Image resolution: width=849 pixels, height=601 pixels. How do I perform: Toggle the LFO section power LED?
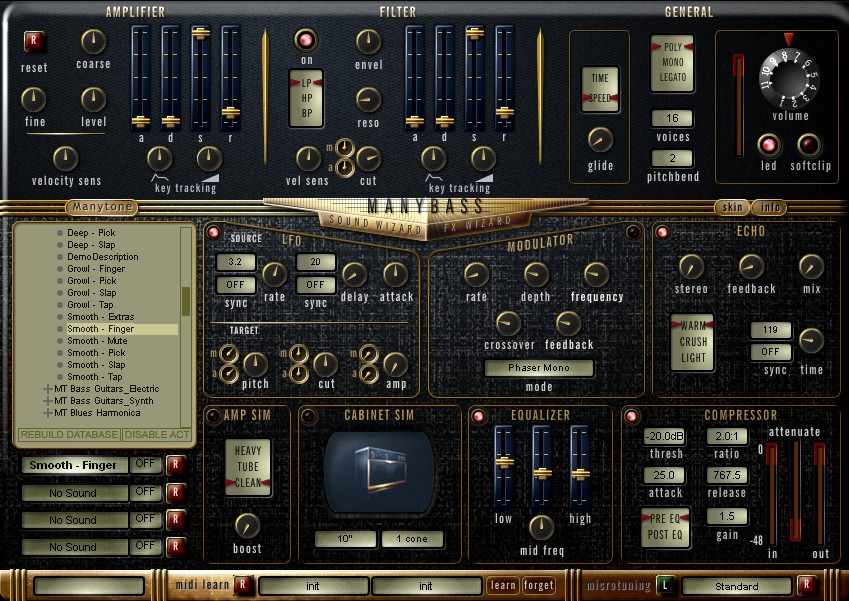213,232
